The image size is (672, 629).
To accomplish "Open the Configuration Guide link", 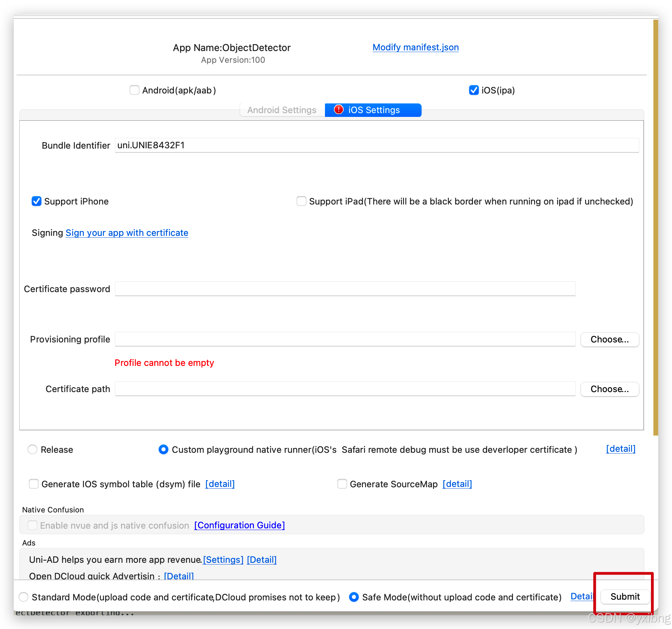I will click(x=239, y=525).
